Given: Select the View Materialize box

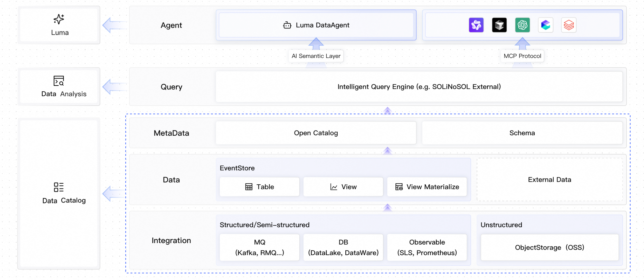Looking at the screenshot, I should (427, 187).
